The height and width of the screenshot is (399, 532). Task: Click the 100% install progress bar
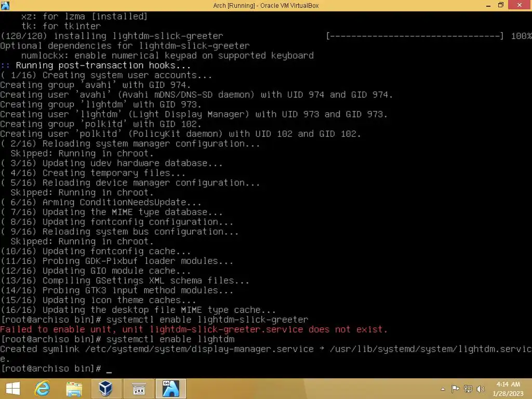(x=415, y=36)
